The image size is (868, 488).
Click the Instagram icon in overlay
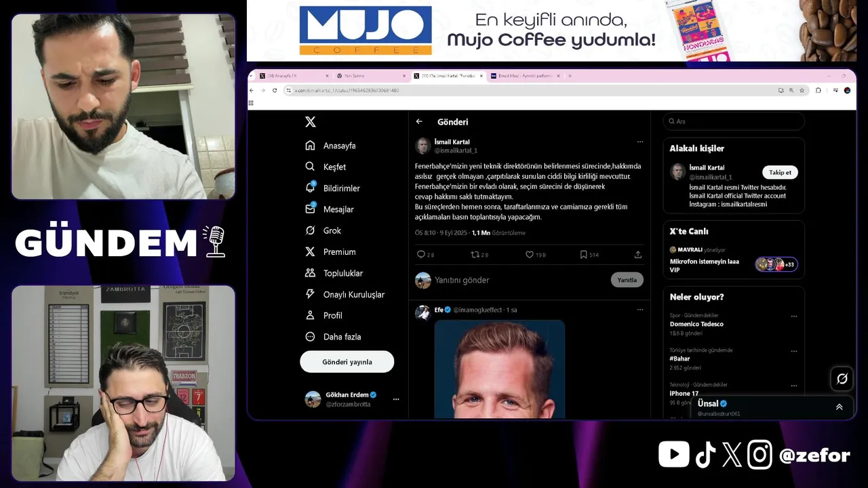tap(760, 454)
